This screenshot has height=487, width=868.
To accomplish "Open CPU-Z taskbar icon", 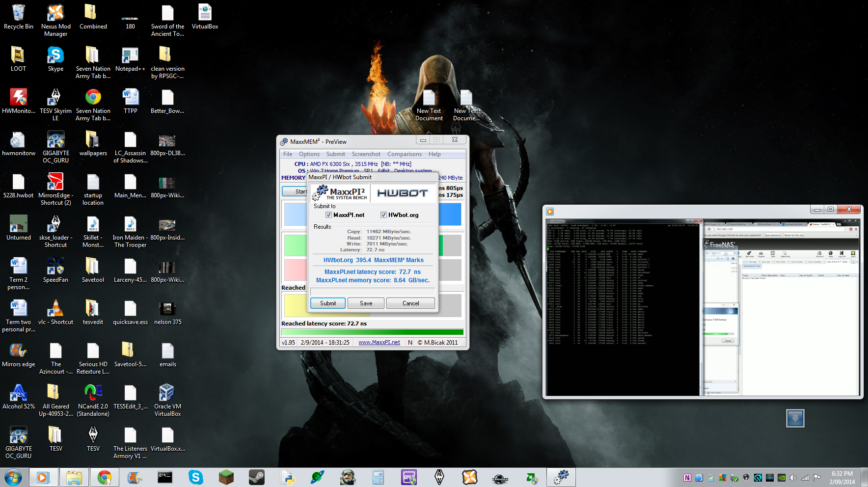I will click(x=409, y=477).
